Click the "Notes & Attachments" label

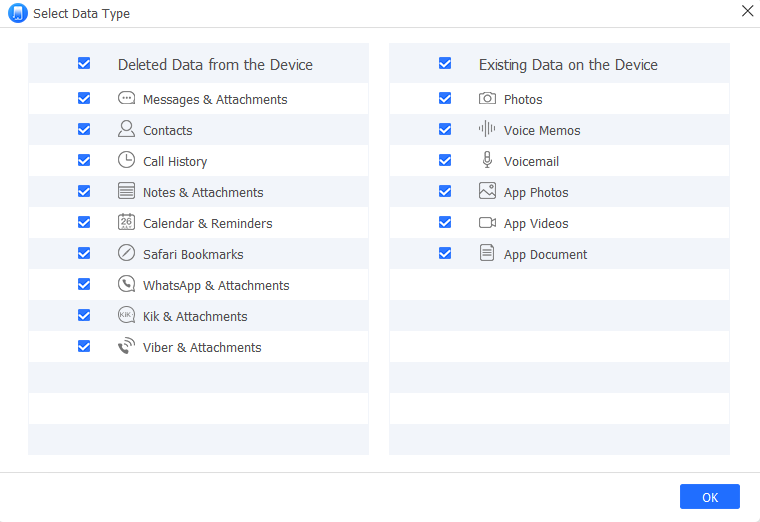point(203,192)
